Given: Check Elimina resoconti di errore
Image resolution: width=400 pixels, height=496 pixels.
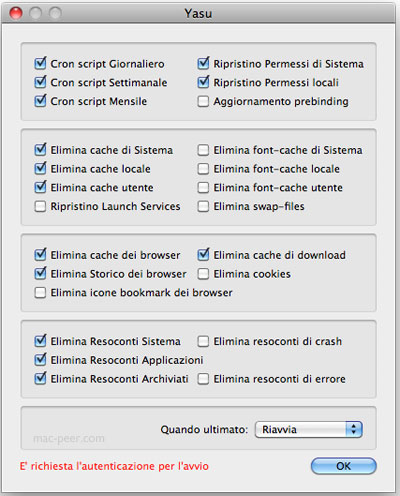Looking at the screenshot, I should [203, 379].
